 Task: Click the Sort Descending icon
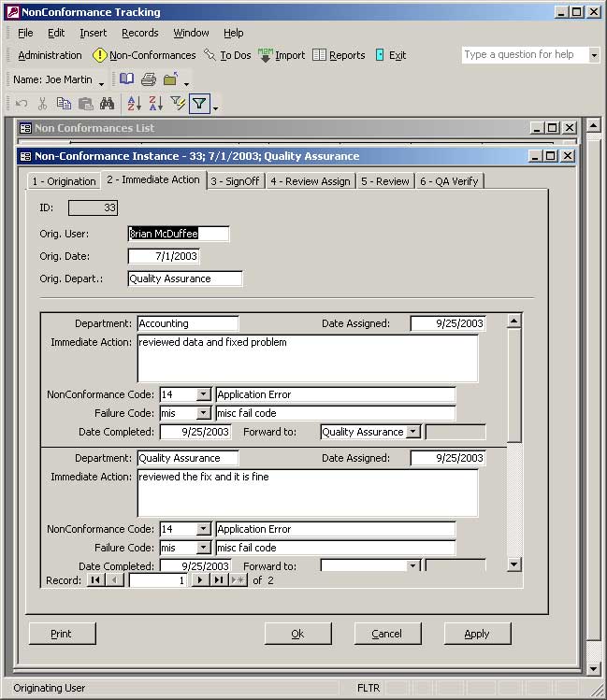[155, 104]
